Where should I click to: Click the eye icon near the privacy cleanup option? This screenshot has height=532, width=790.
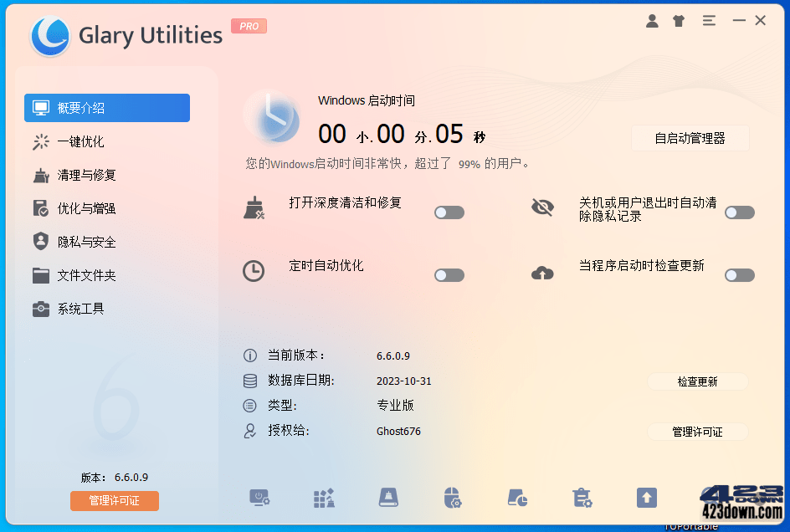pos(543,207)
